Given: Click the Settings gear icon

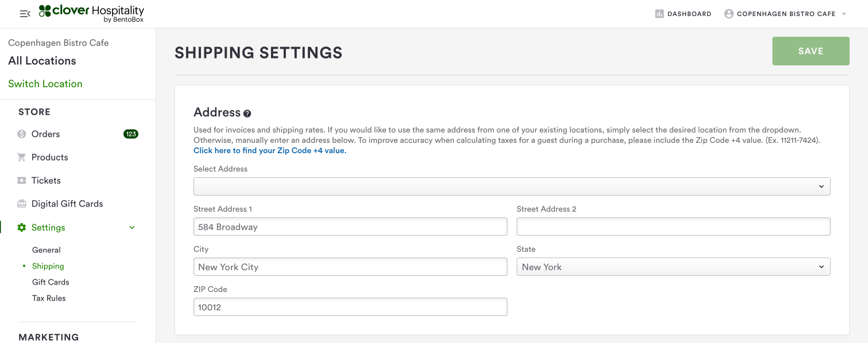Looking at the screenshot, I should [x=22, y=228].
